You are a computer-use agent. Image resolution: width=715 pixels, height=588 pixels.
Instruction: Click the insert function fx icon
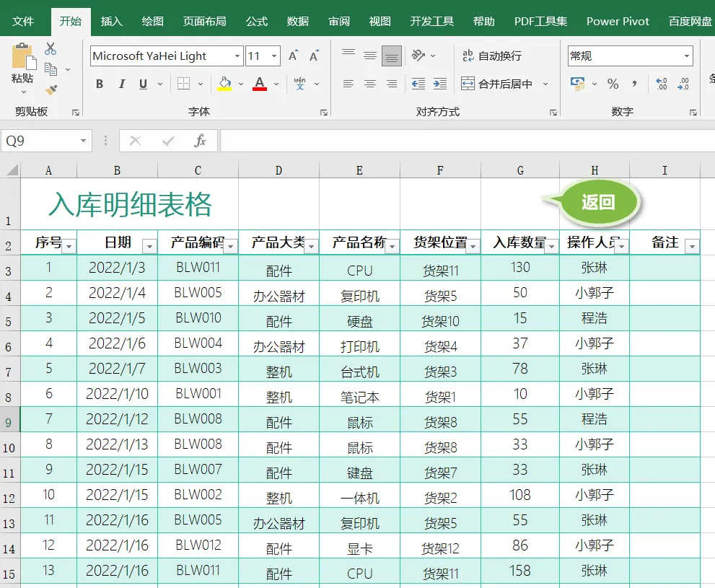200,141
